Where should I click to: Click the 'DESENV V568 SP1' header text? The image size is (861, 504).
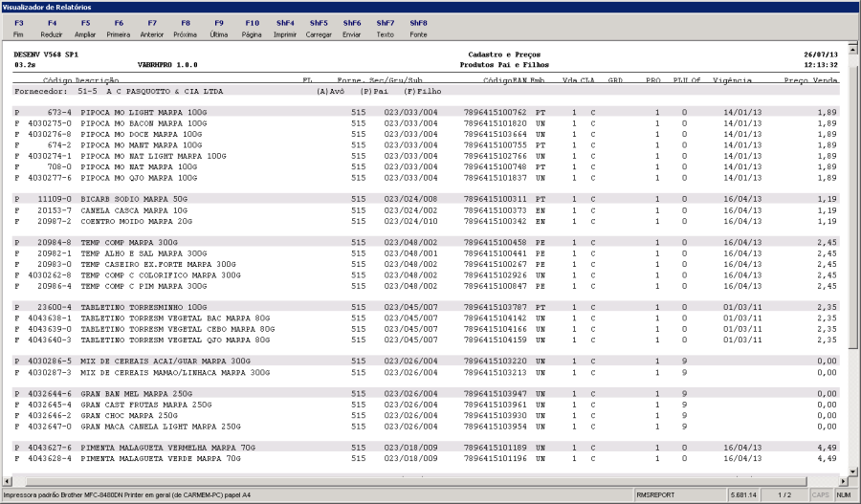pos(46,55)
